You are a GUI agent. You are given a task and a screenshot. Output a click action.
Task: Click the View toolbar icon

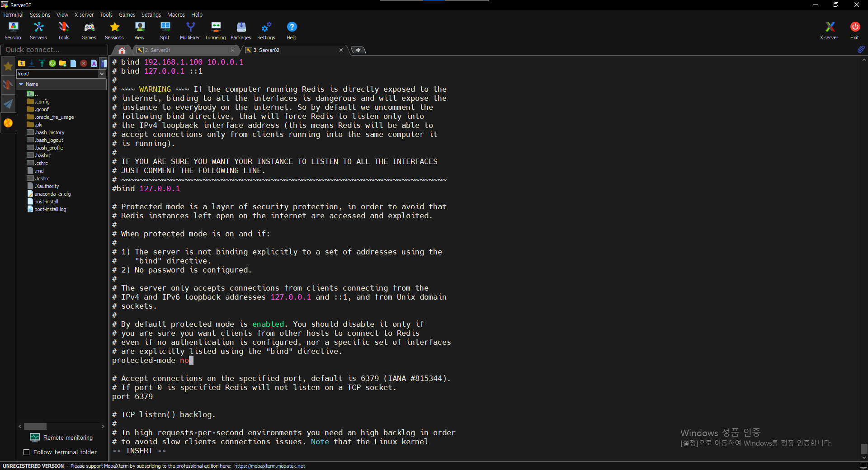pos(140,31)
